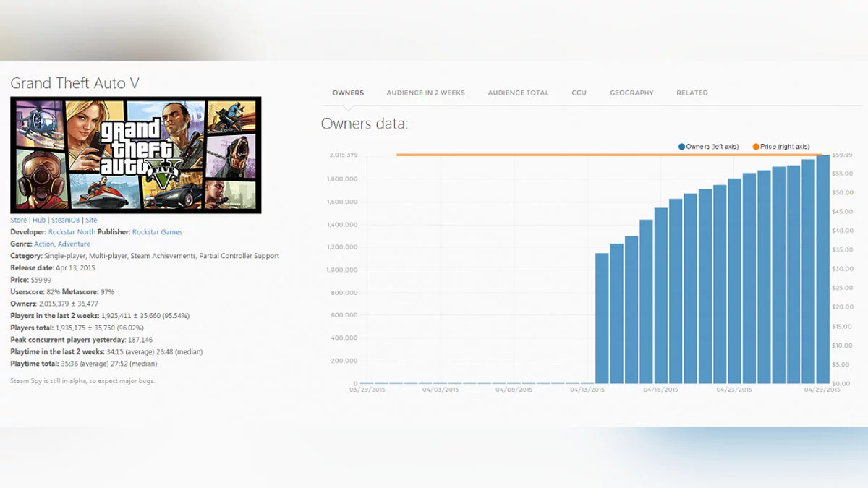This screenshot has width=868, height=488.
Task: Click the Playtime total line
Action: coord(85,364)
